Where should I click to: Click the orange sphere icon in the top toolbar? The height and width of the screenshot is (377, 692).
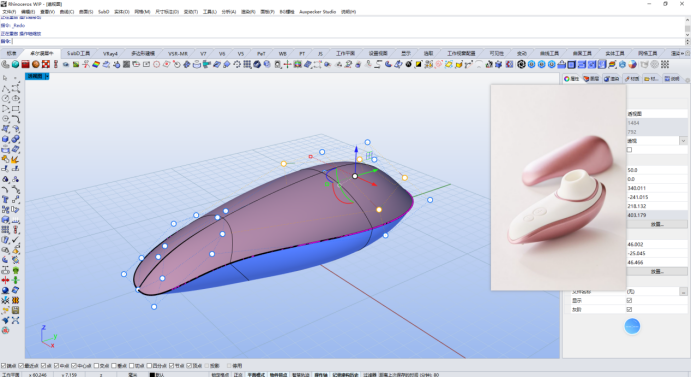tap(36, 64)
